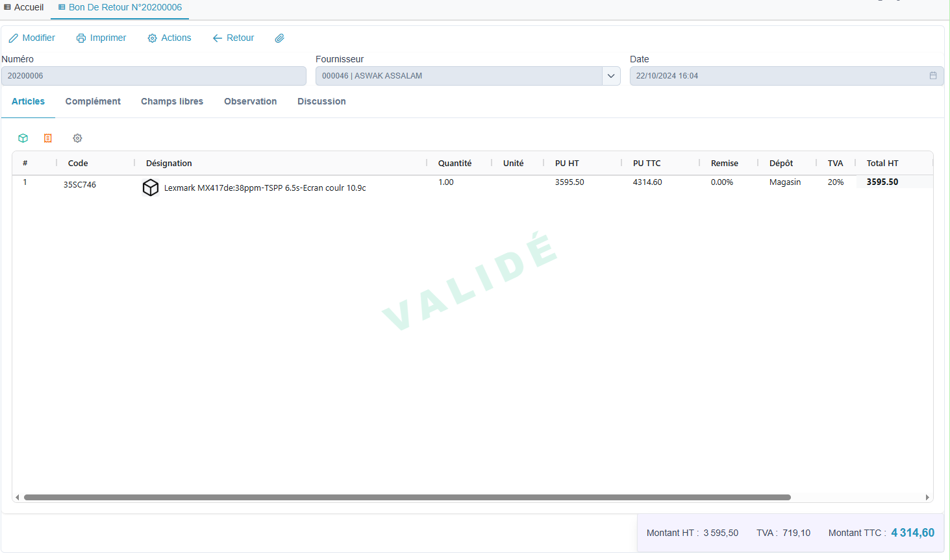Click the orange document list icon
This screenshot has width=950, height=560.
point(48,138)
